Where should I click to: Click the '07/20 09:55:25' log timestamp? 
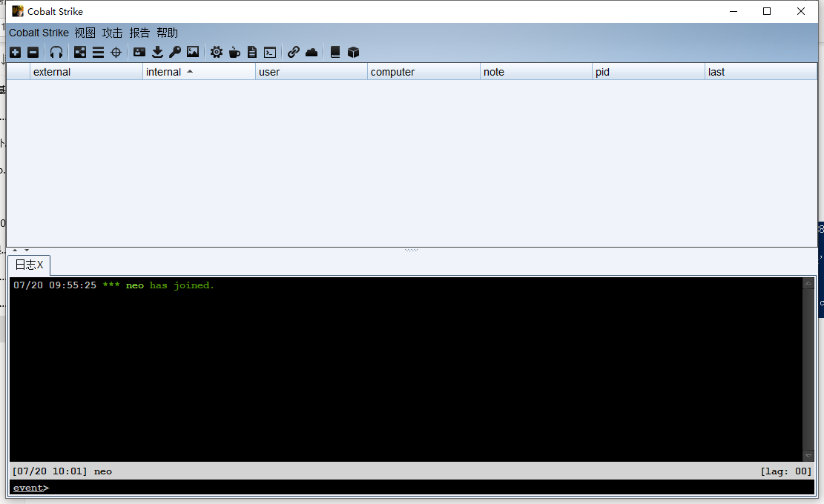coord(55,285)
